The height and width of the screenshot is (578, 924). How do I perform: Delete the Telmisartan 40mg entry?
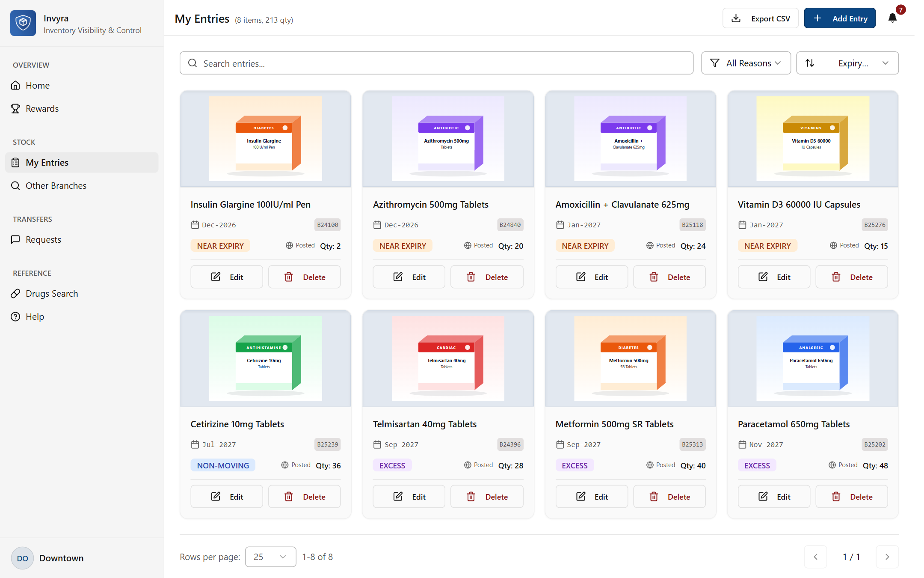pyautogui.click(x=487, y=497)
